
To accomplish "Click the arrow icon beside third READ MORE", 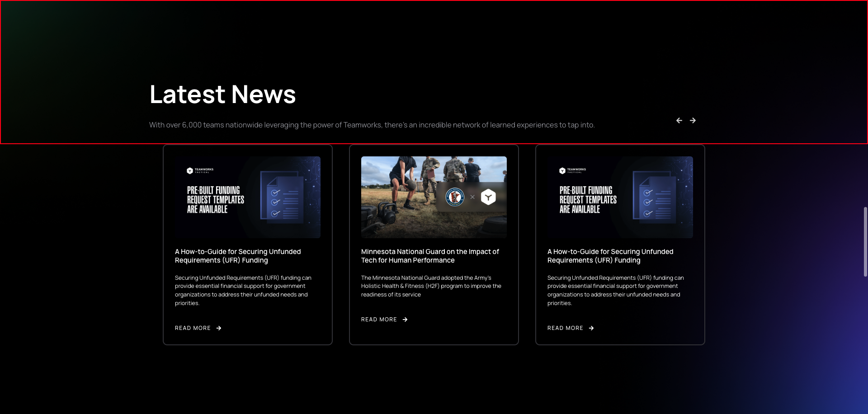I will pos(591,328).
